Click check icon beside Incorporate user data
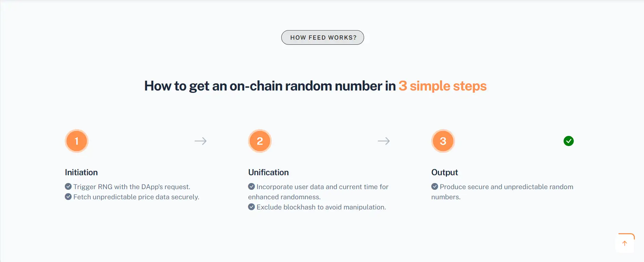The image size is (644, 262). tap(251, 187)
